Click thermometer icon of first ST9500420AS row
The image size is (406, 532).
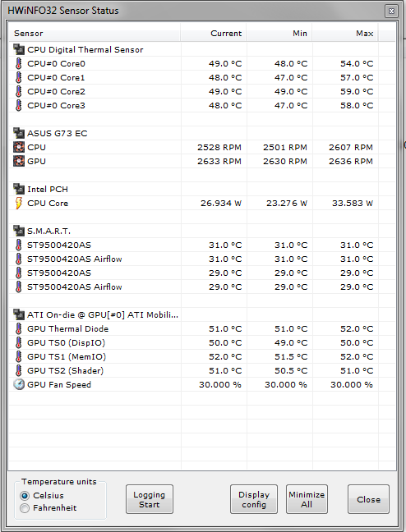19,245
